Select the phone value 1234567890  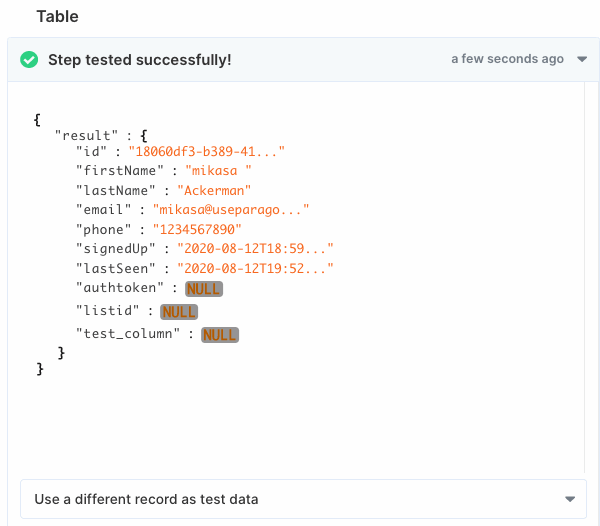point(197,230)
